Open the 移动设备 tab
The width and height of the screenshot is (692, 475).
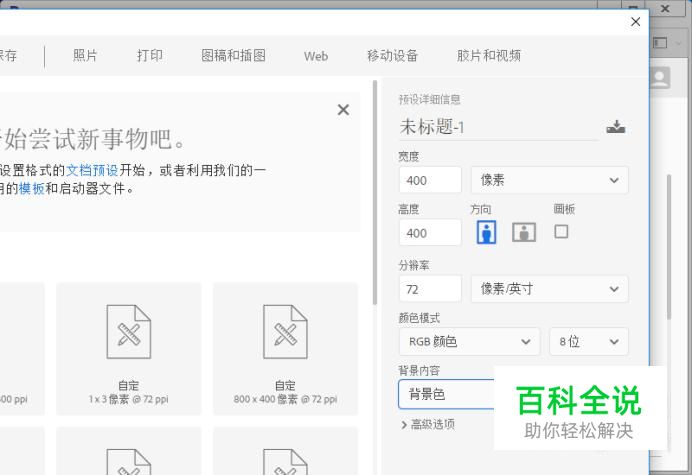tap(392, 56)
